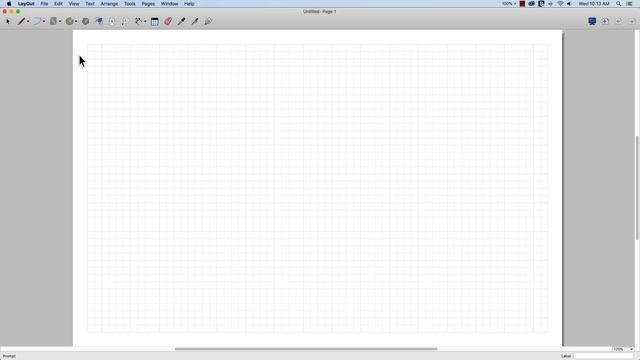The height and width of the screenshot is (360, 640).
Task: Click the horizontal scrollbar thumb
Action: click(x=306, y=349)
